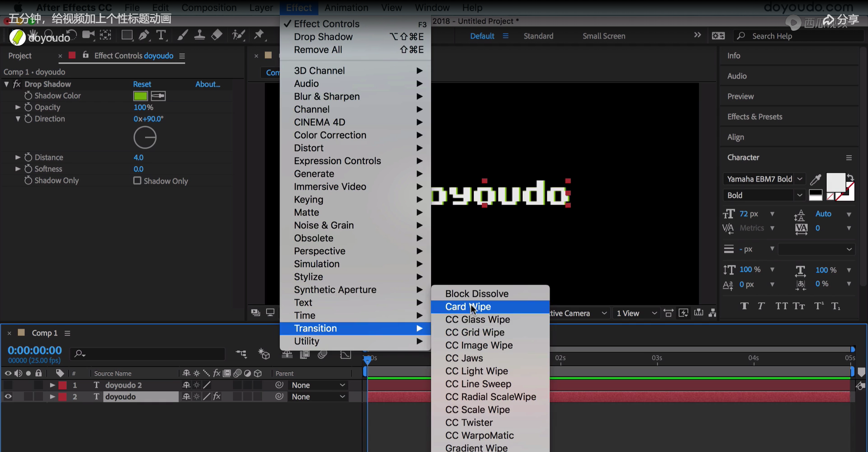Switch to the Standard workspace

(x=538, y=36)
